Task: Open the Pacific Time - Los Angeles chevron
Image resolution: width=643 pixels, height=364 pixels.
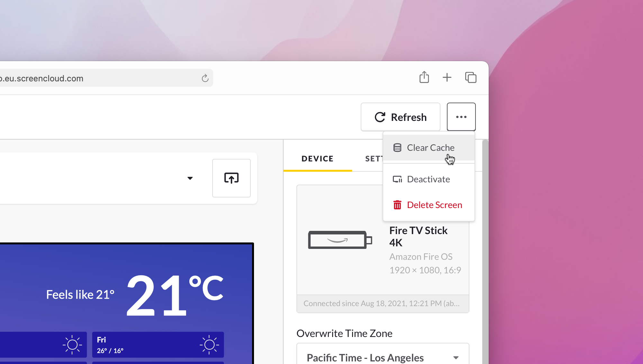Action: [455, 357]
